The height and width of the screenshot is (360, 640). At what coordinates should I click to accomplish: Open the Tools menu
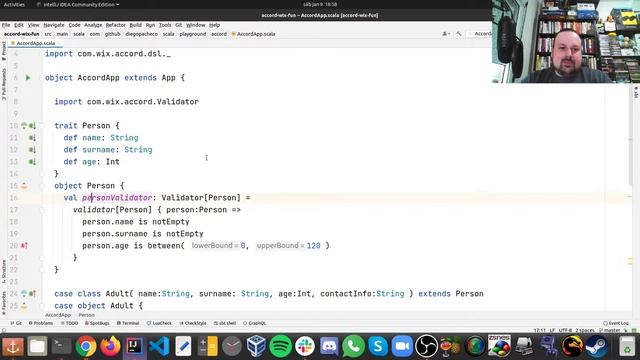point(165,25)
